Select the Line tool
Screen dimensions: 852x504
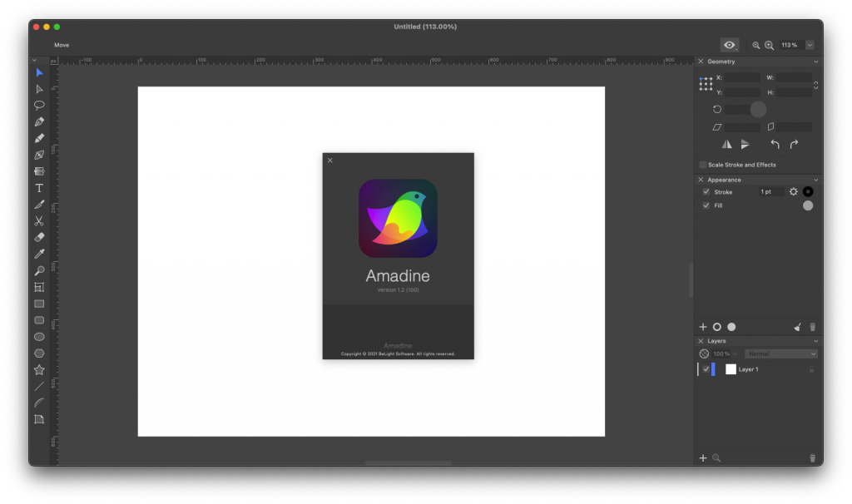point(39,387)
